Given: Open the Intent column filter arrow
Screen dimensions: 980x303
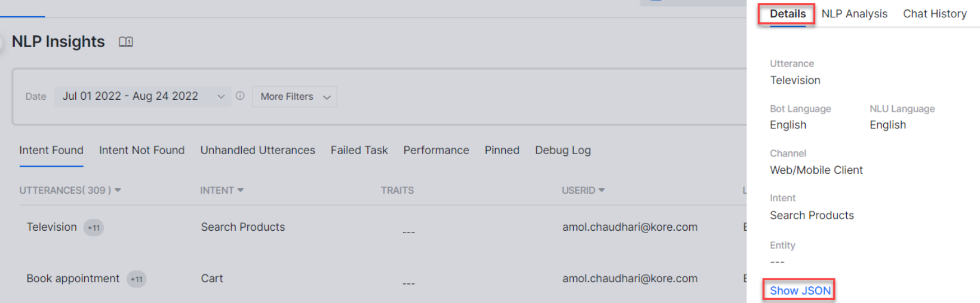Looking at the screenshot, I should tap(241, 190).
